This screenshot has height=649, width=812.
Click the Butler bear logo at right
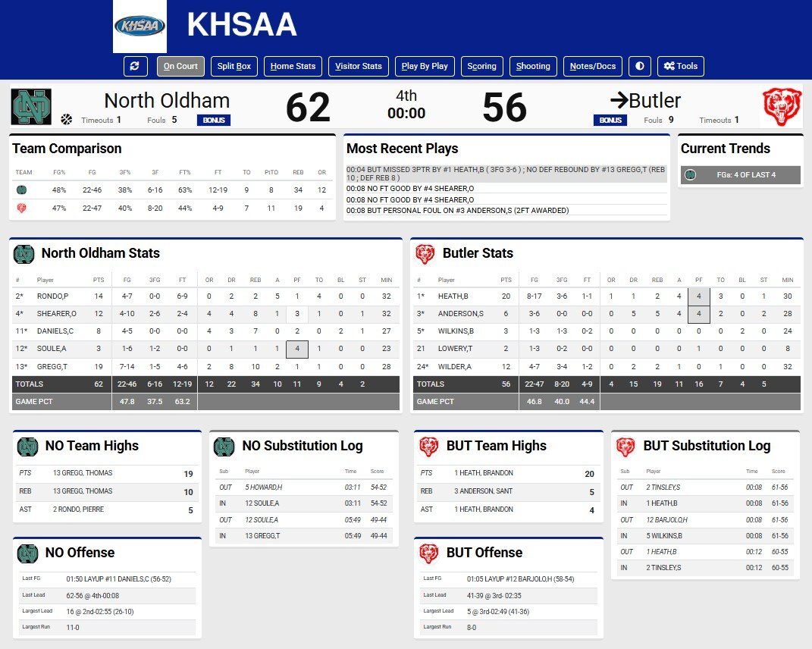pos(782,107)
